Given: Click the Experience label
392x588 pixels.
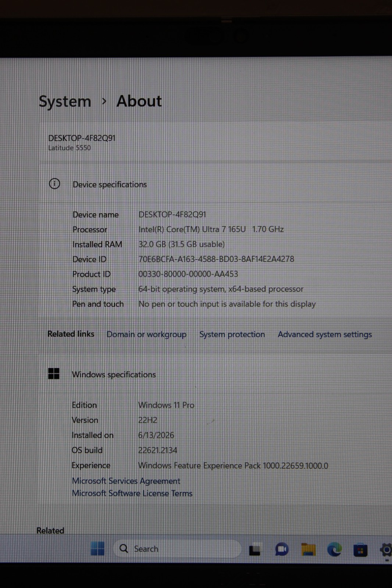Looking at the screenshot, I should coord(91,466).
